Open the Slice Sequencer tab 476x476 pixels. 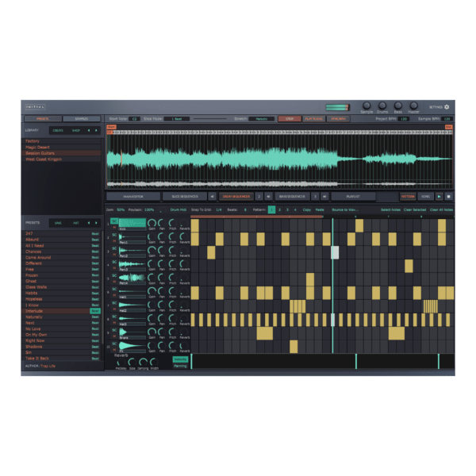click(x=185, y=197)
